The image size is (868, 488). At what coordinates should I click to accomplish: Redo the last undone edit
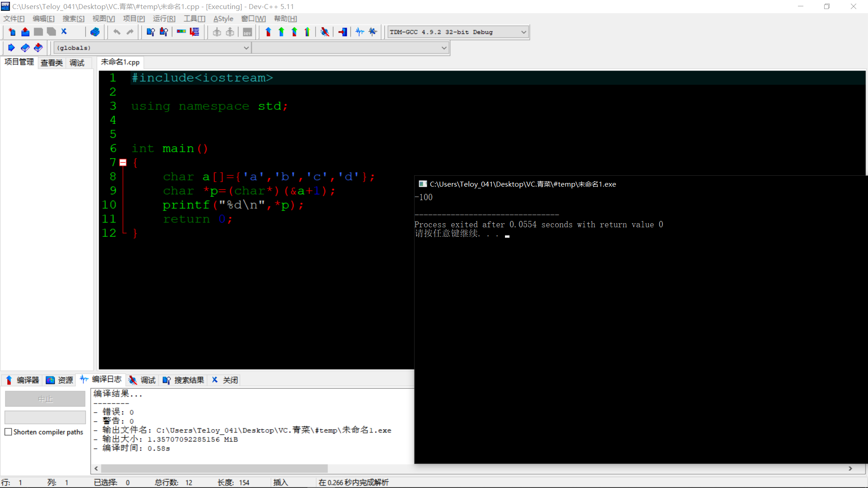pyautogui.click(x=130, y=32)
